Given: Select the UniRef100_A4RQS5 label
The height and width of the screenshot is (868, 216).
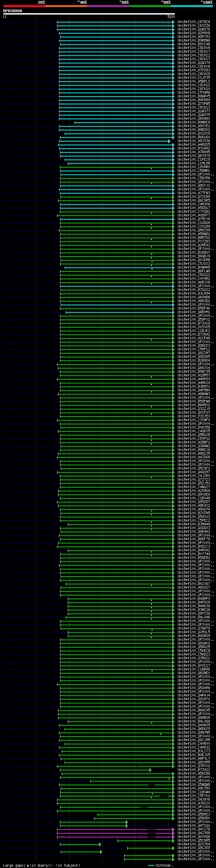Looking at the screenshot, I should pyautogui.click(x=194, y=145).
